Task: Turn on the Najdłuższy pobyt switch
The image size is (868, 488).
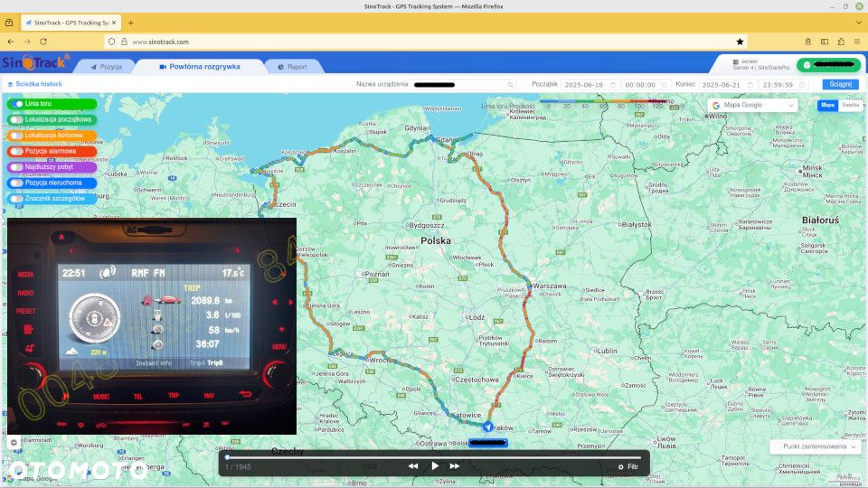Action: [16, 166]
